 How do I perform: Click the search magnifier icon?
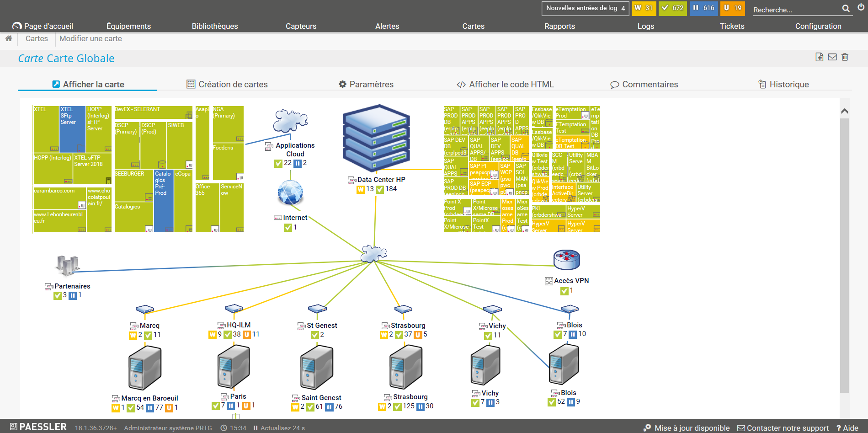pyautogui.click(x=846, y=9)
